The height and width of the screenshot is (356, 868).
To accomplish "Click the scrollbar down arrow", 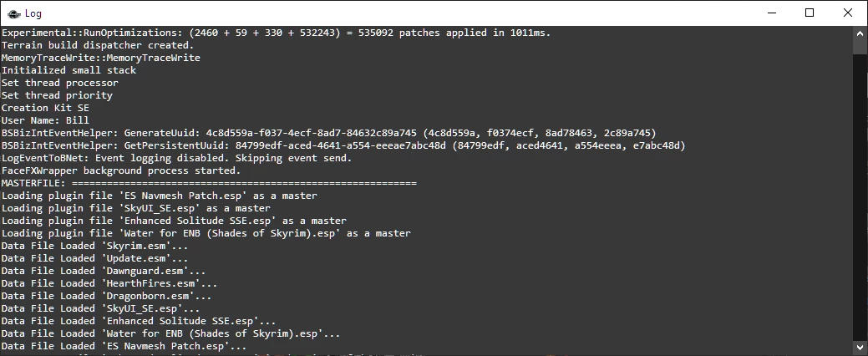I will [860, 347].
